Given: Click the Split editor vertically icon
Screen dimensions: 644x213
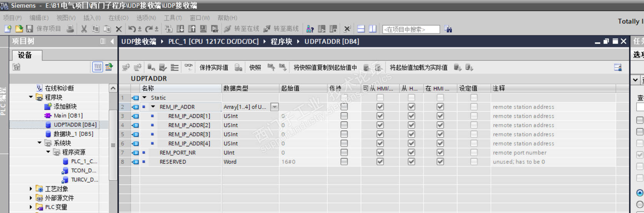Looking at the screenshot, I should coord(372,29).
